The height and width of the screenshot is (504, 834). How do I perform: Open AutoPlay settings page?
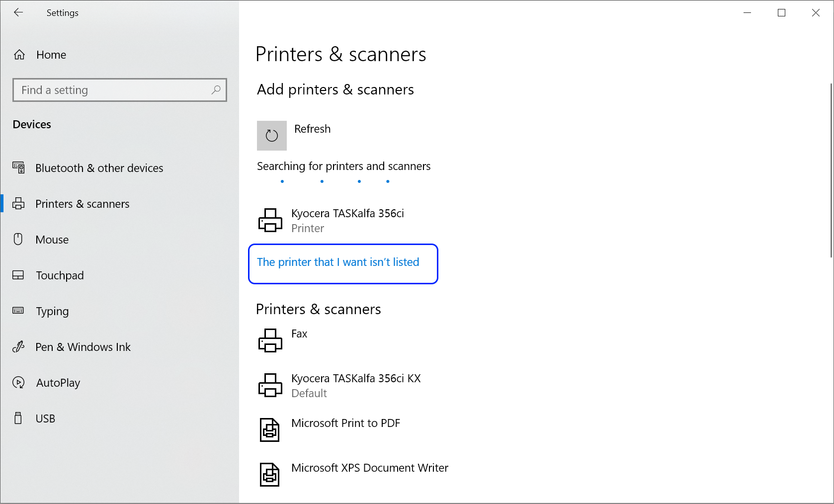tap(58, 383)
